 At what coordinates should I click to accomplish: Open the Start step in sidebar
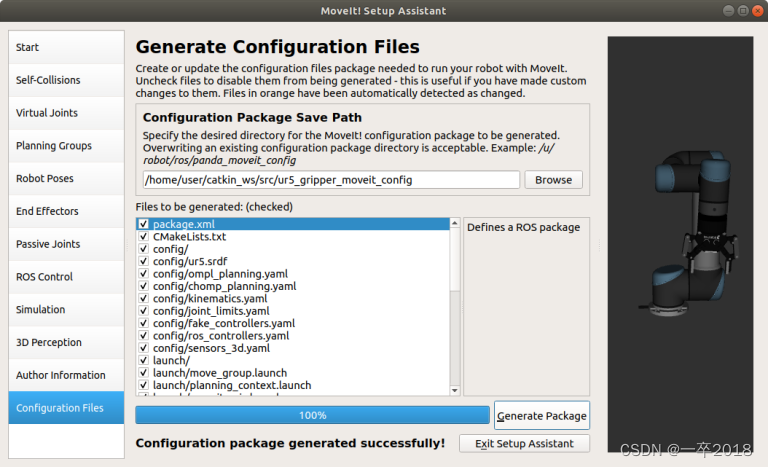tap(66, 47)
